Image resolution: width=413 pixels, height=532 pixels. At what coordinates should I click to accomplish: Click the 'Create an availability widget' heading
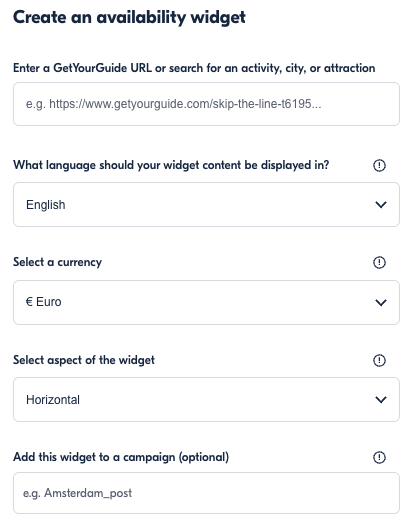129,17
